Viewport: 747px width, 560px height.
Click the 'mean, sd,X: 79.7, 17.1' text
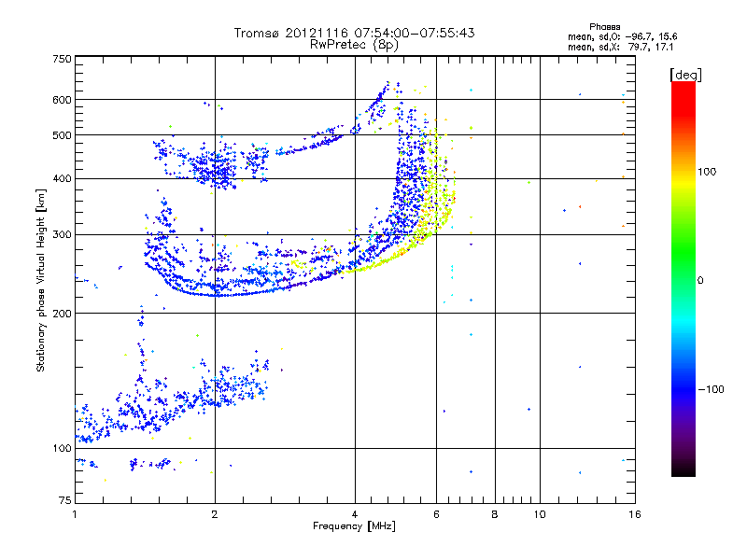620,47
